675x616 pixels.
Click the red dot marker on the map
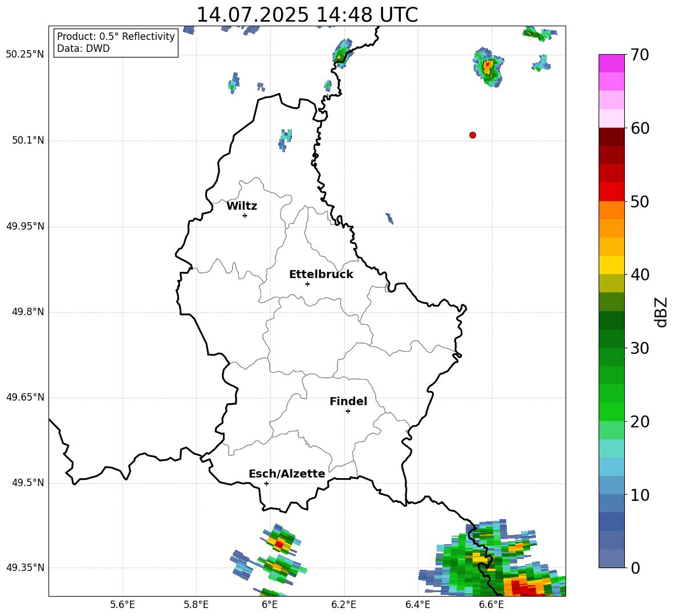click(x=473, y=135)
